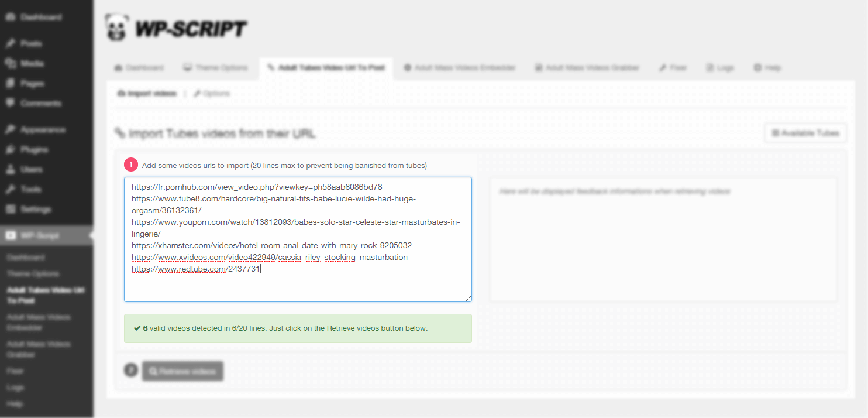The height and width of the screenshot is (418, 868).
Task: Open Settings in the admin sidebar
Action: [36, 209]
